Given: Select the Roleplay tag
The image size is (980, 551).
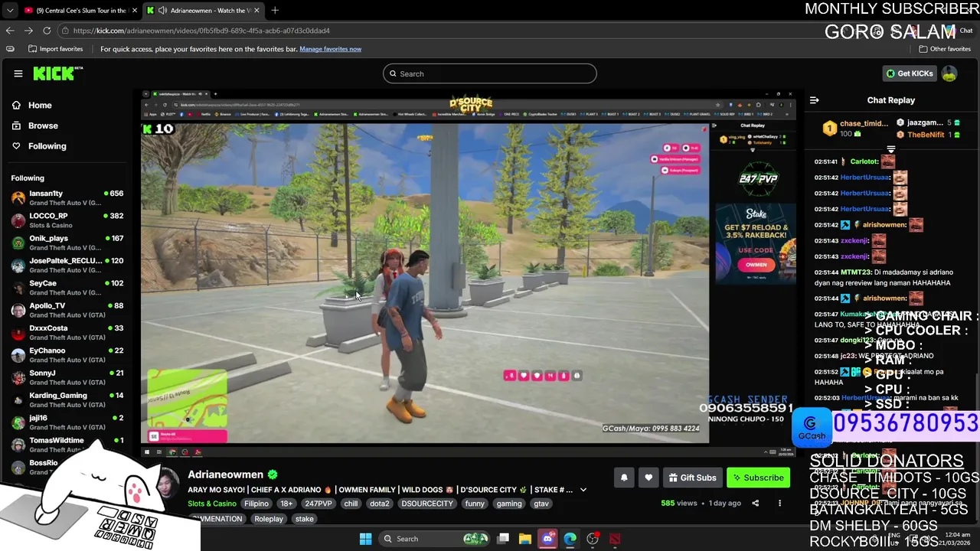Looking at the screenshot, I should pos(269,519).
